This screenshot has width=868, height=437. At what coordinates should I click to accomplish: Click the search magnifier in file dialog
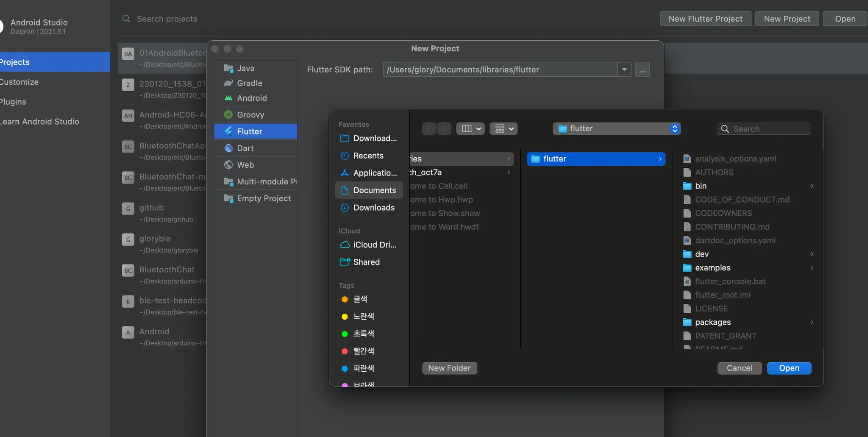tap(725, 129)
